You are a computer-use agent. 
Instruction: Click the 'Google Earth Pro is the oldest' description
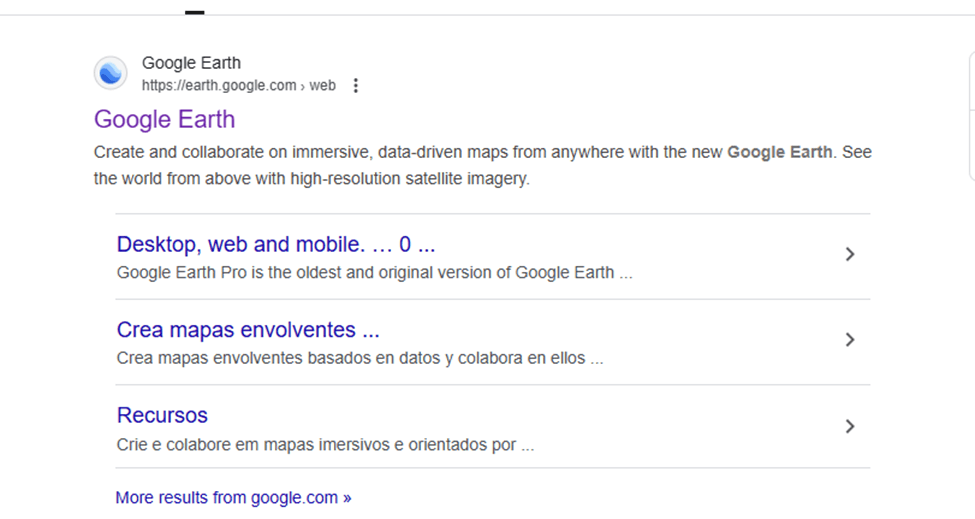[374, 272]
